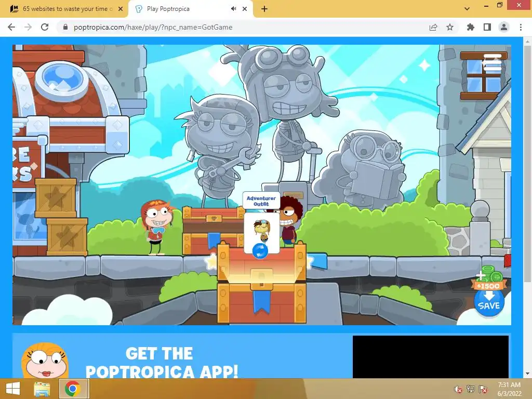Viewport: 532px width, 399px height.
Task: Click the muted volume tray icon
Action: point(458,389)
